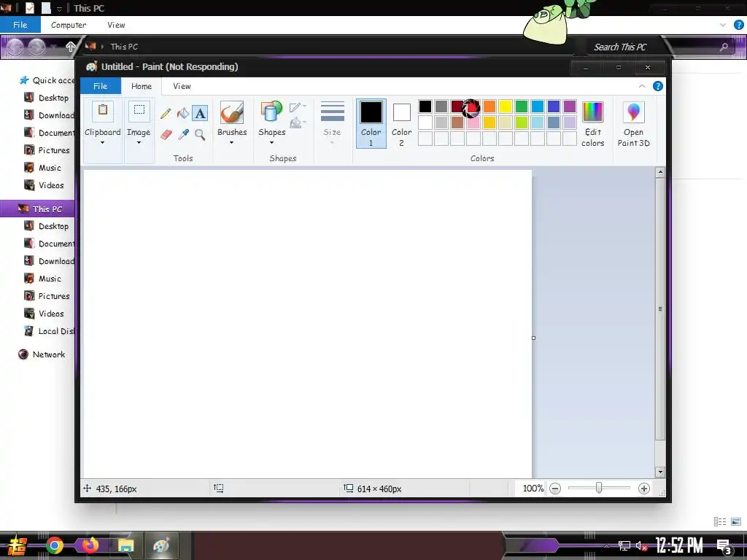This screenshot has width=747, height=560.
Task: Switch to Paint View tab
Action: (x=182, y=86)
